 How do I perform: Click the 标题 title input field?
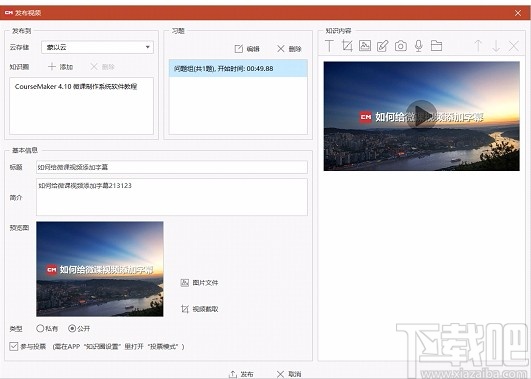tap(172, 167)
